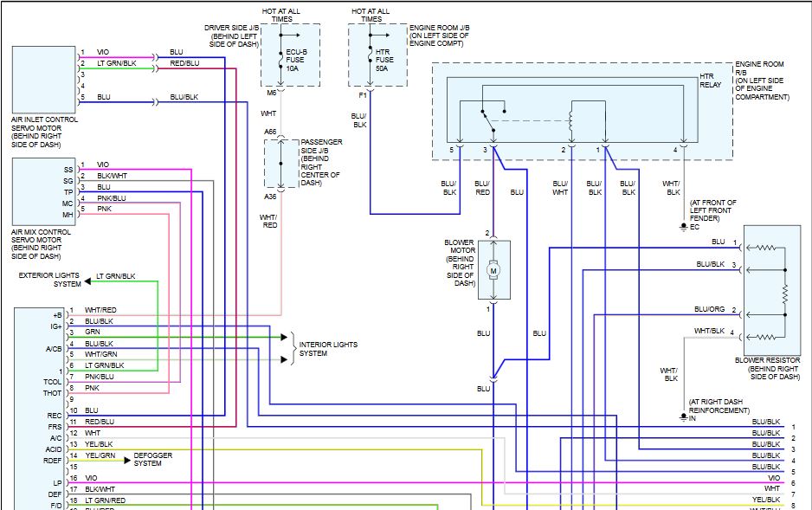
Task: Click the Air Inlet Control Servo Motor box
Action: point(44,80)
